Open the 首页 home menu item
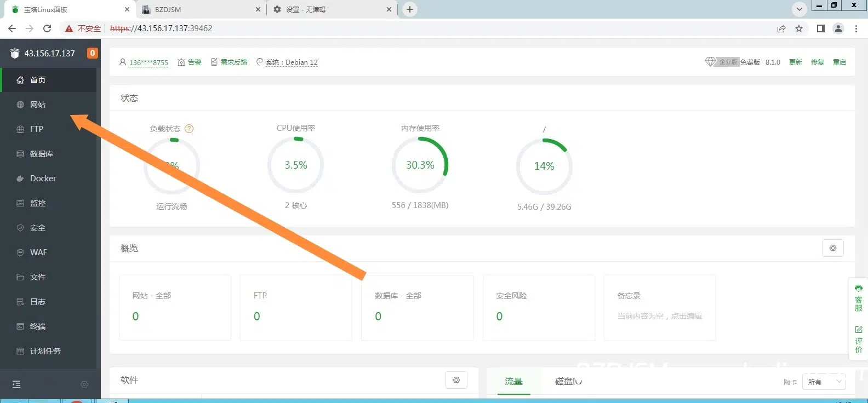The image size is (868, 403). point(48,80)
